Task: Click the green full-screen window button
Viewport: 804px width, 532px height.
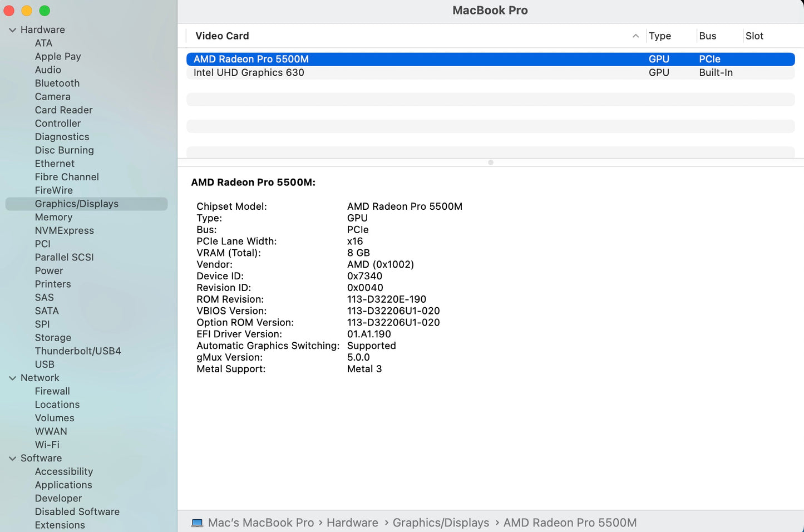Action: (x=45, y=11)
